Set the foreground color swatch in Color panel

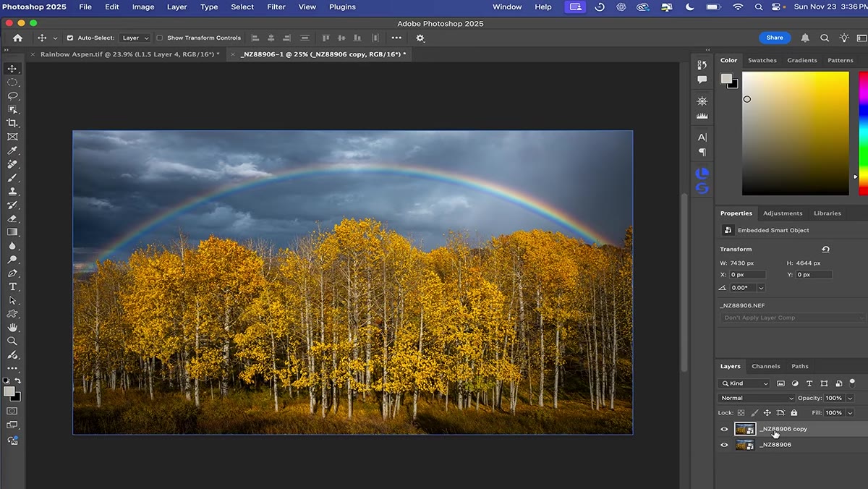(726, 78)
